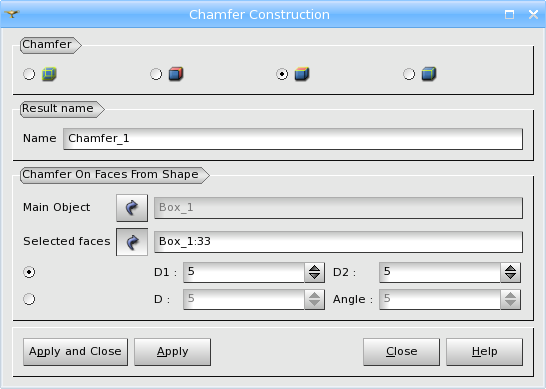The width and height of the screenshot is (546, 389).
Task: Click the Apply and Close button
Action: (75, 352)
